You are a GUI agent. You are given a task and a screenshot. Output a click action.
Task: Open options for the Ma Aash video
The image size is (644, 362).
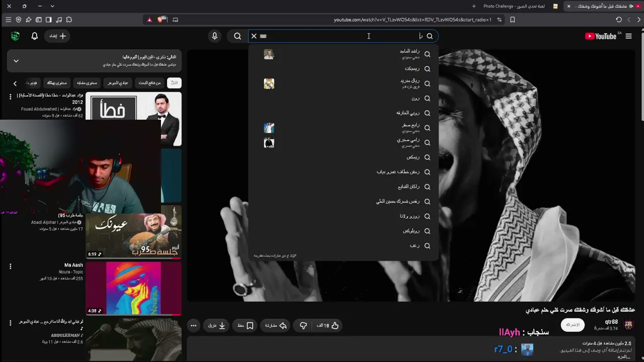point(10,266)
